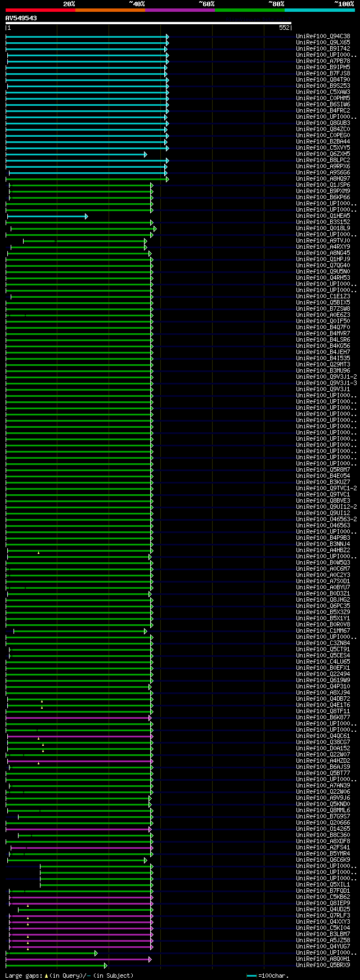This screenshot has height=980, width=360.
Task: Select the UniRef100_Q8IEP9 label
Action: [x=323, y=903]
